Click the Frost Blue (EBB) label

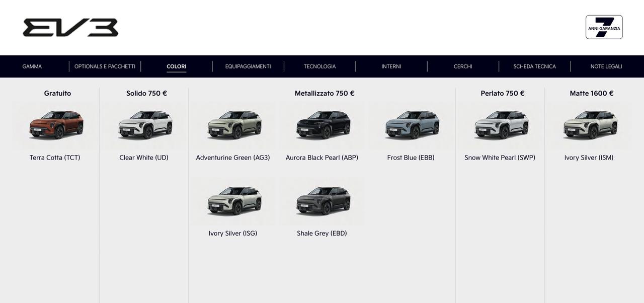[411, 158]
